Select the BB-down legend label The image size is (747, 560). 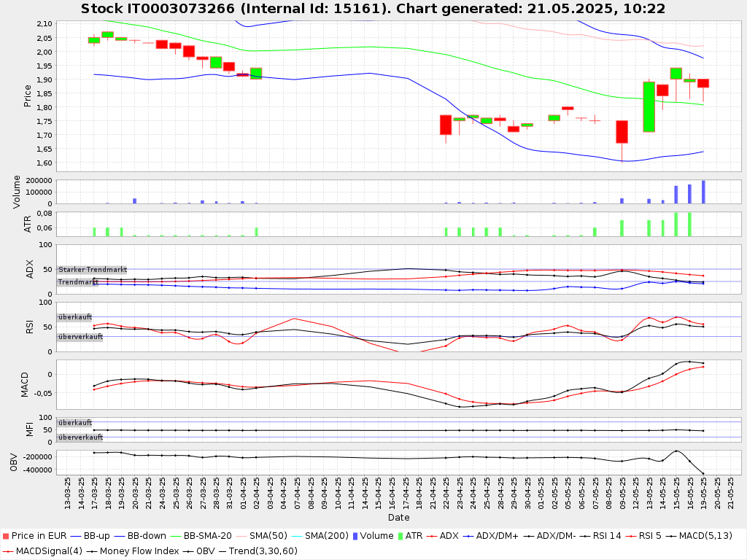pos(147,536)
